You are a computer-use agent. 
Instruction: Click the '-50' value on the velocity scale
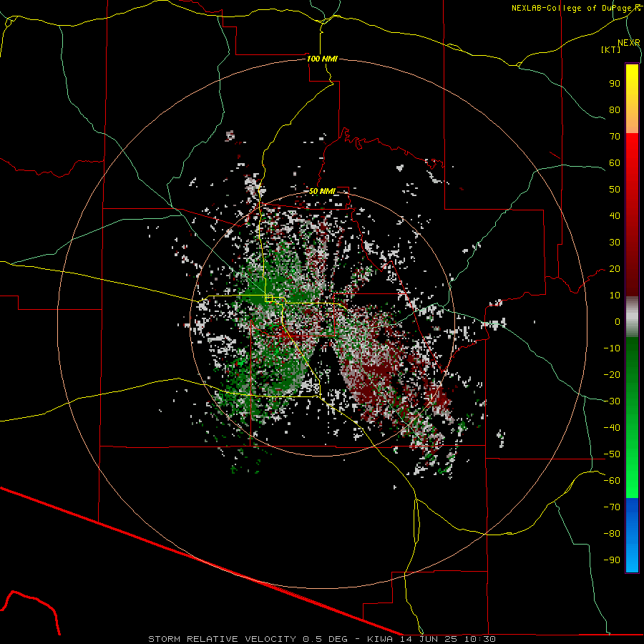point(612,454)
